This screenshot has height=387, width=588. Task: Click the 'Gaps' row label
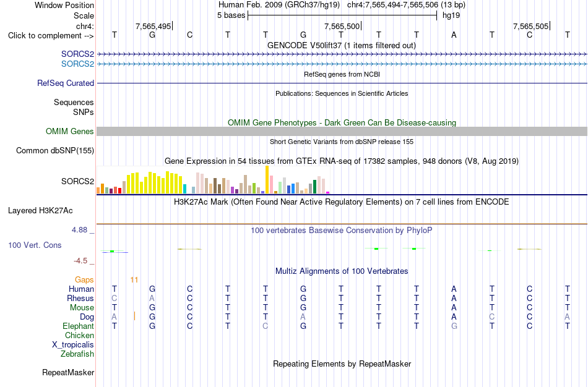pyautogui.click(x=84, y=280)
